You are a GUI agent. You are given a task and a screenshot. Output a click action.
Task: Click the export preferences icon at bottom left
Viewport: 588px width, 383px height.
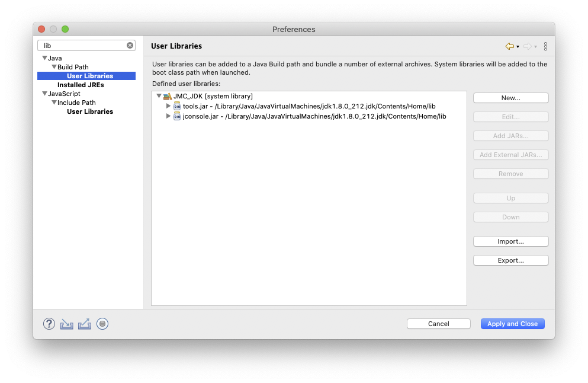coord(85,324)
